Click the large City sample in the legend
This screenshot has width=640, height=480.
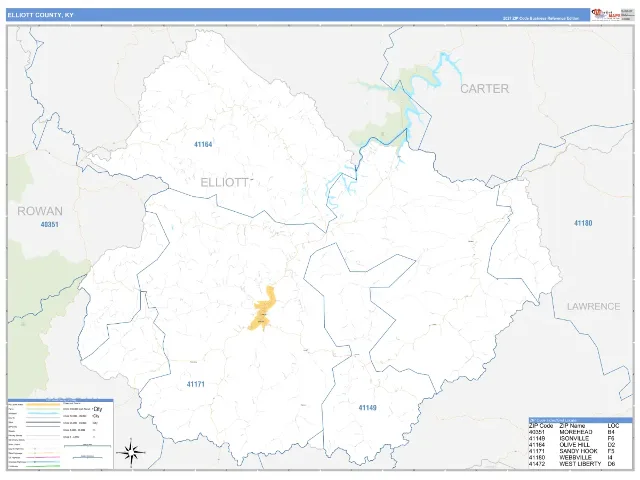pos(98,409)
